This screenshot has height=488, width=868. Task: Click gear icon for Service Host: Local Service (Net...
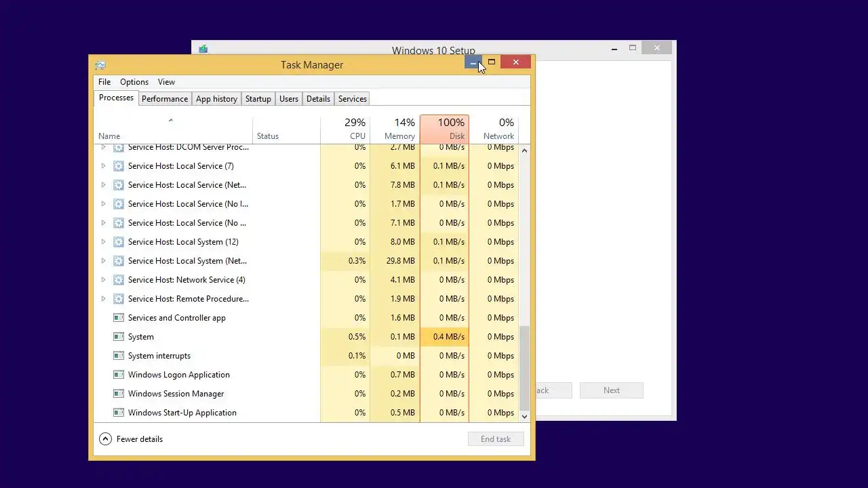tap(119, 185)
